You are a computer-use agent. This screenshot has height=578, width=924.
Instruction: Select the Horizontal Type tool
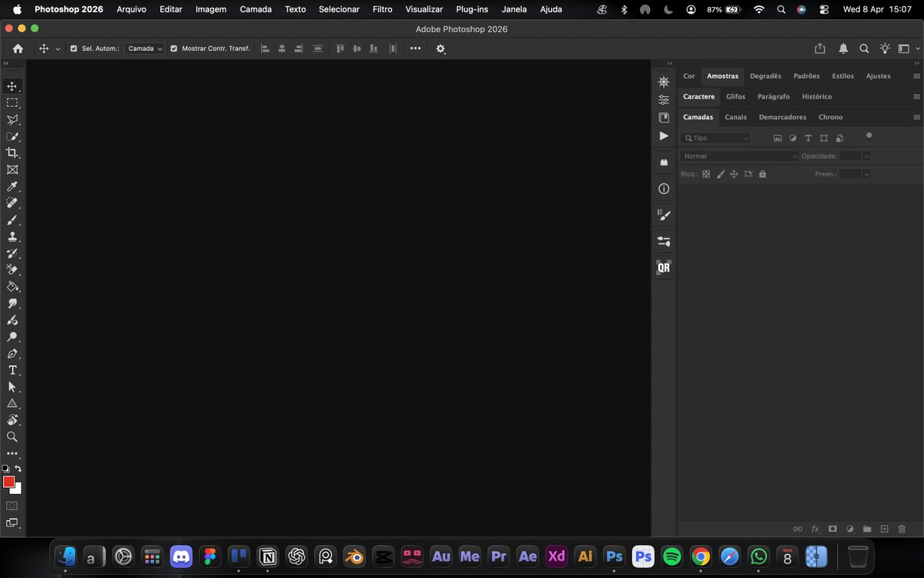point(12,371)
